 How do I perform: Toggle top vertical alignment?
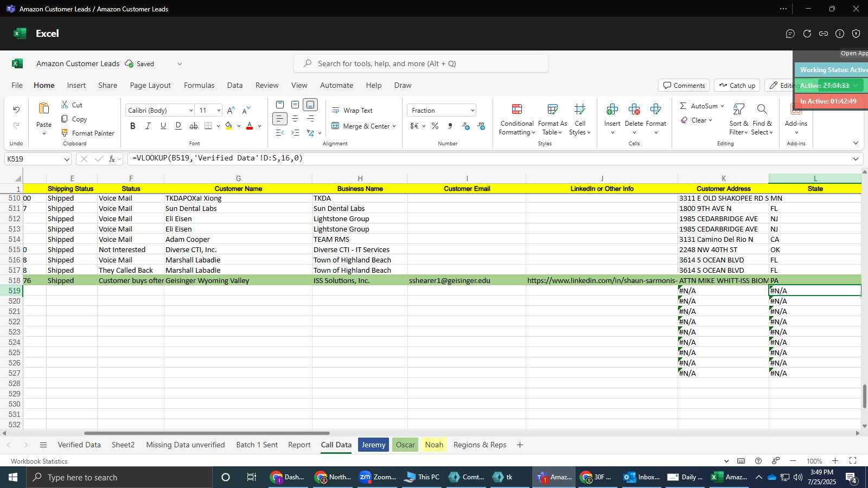click(x=279, y=104)
